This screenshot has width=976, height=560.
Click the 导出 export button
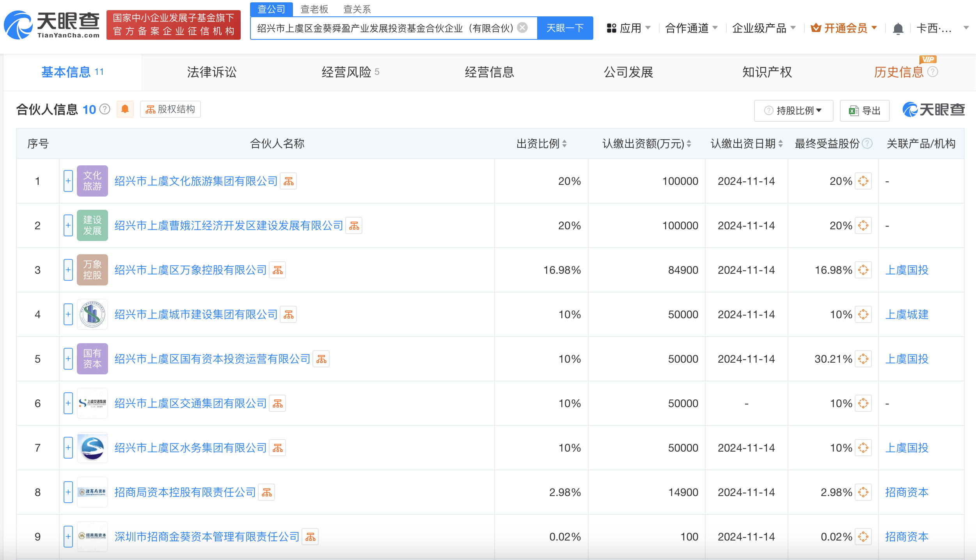[865, 111]
